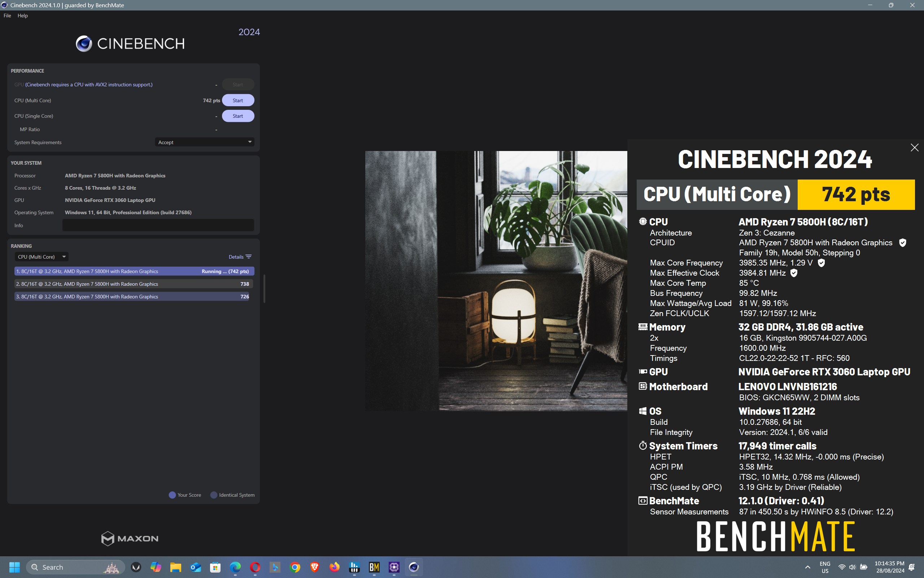
Task: Click the shield next to Max Core Frequency
Action: [x=821, y=263]
